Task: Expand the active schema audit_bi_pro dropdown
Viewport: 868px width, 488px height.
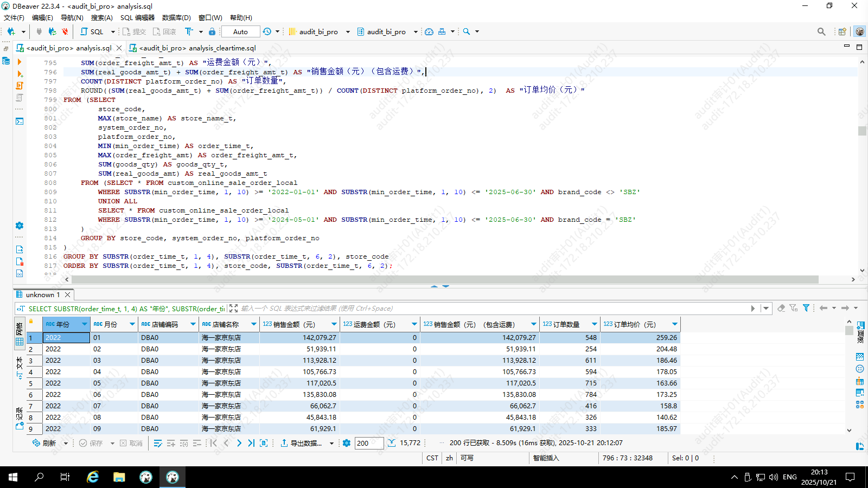Action: [416, 32]
